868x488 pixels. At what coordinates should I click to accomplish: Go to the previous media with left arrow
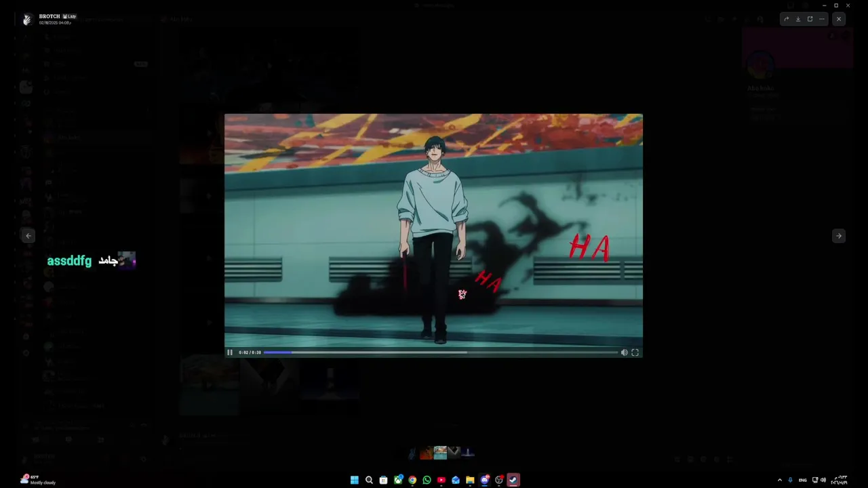click(28, 236)
